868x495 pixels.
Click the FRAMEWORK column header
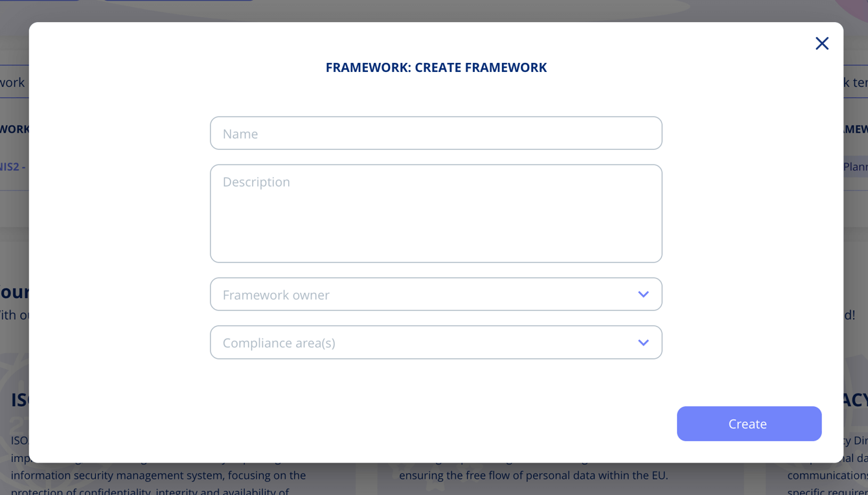click(16, 129)
